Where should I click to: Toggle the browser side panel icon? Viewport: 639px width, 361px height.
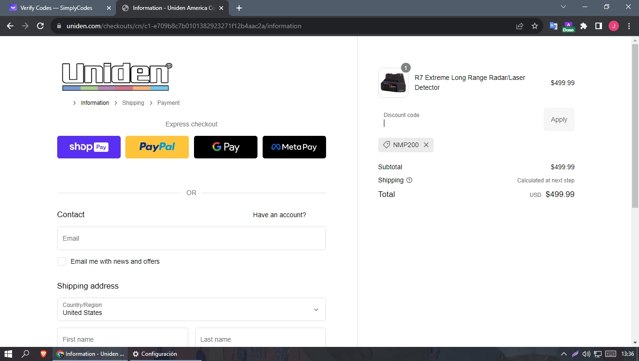pos(598,26)
